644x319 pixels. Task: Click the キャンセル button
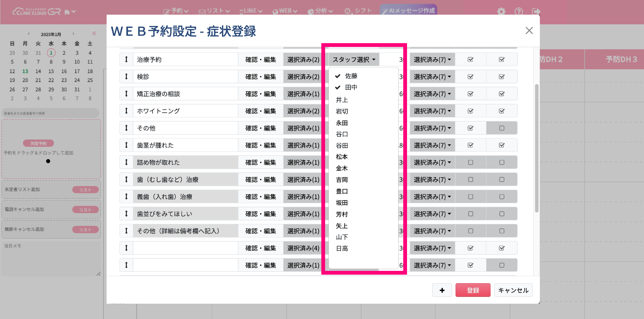pyautogui.click(x=513, y=290)
